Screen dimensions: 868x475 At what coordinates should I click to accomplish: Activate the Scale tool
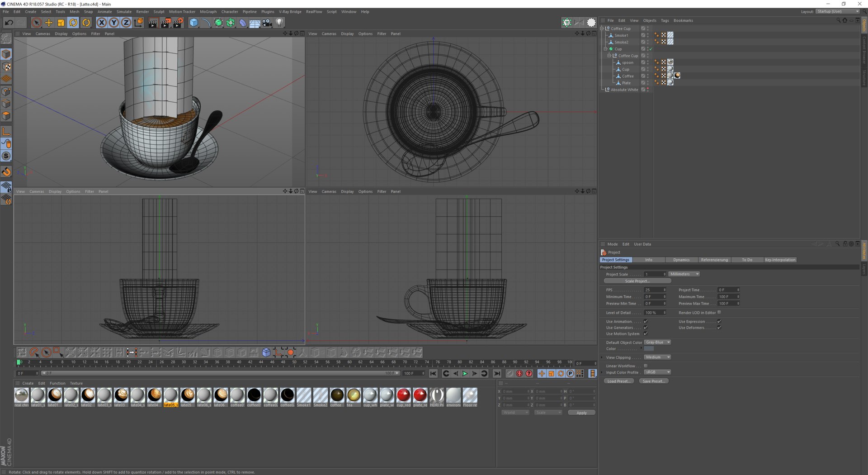pyautogui.click(x=61, y=23)
